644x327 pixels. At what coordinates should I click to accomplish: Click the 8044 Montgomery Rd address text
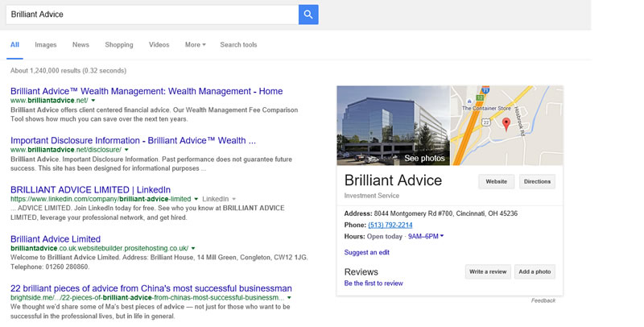click(446, 213)
